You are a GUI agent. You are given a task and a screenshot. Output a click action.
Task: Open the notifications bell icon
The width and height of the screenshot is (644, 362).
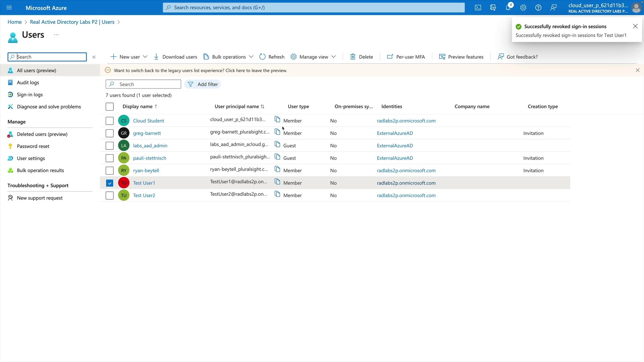click(x=508, y=8)
